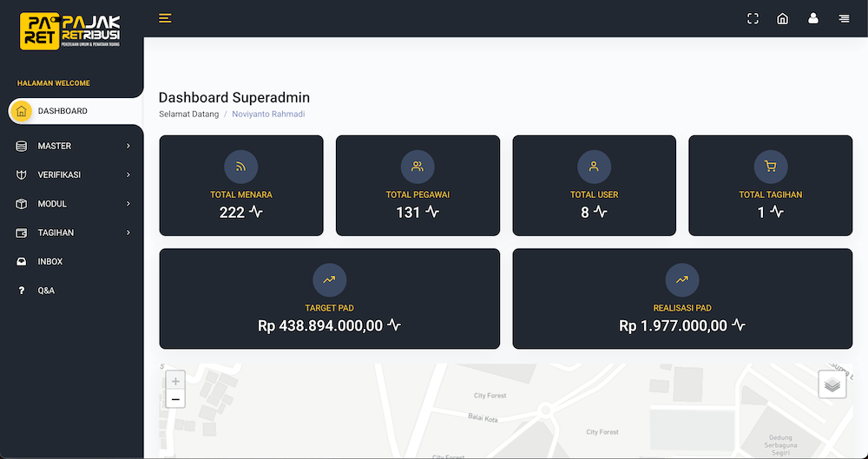Open the map layers control

pos(832,384)
